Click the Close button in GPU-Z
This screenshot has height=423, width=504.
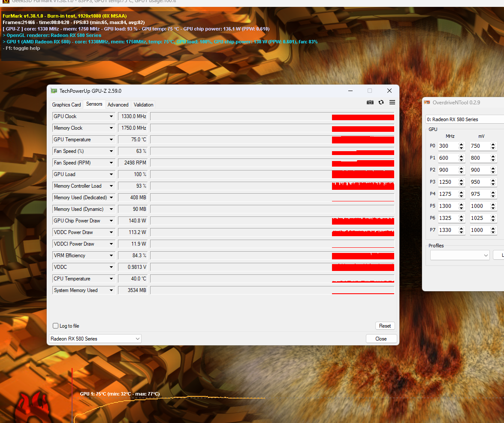click(x=381, y=339)
